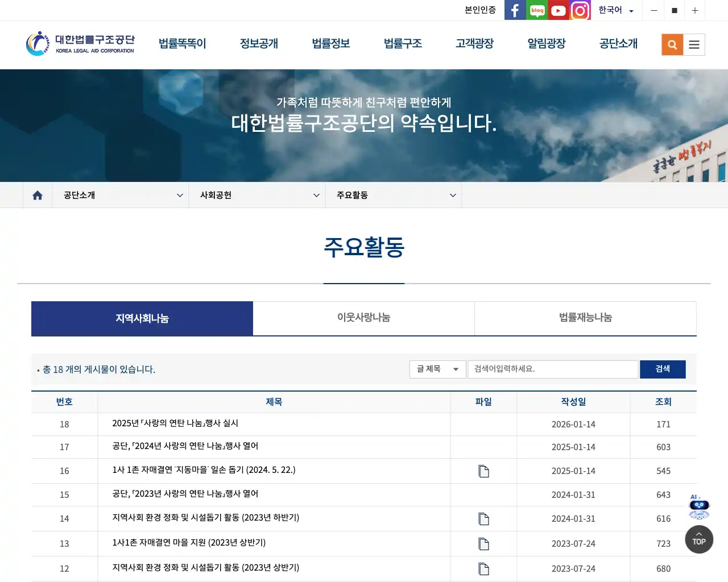This screenshot has width=728, height=582.
Task: Open post 공단, 2024년 사랑의 연탄 나눔
Action: click(x=185, y=446)
